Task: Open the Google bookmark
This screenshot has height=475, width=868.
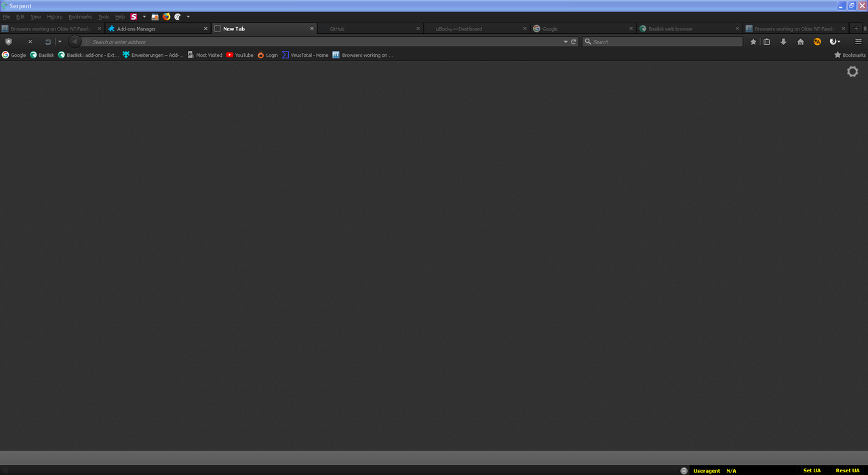Action: pos(14,55)
